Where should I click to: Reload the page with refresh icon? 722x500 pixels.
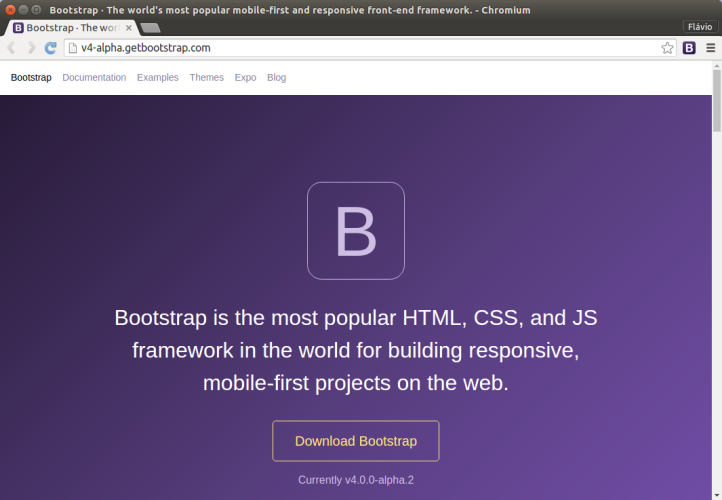tap(51, 47)
